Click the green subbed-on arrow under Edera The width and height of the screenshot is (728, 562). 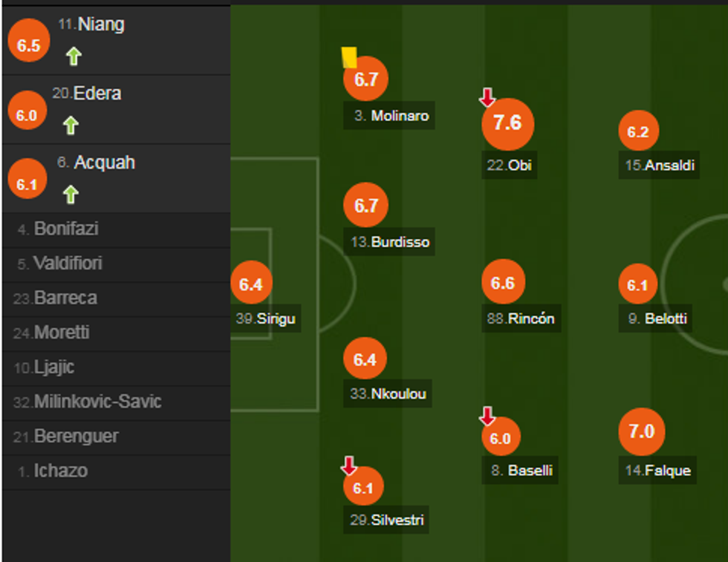[71, 125]
